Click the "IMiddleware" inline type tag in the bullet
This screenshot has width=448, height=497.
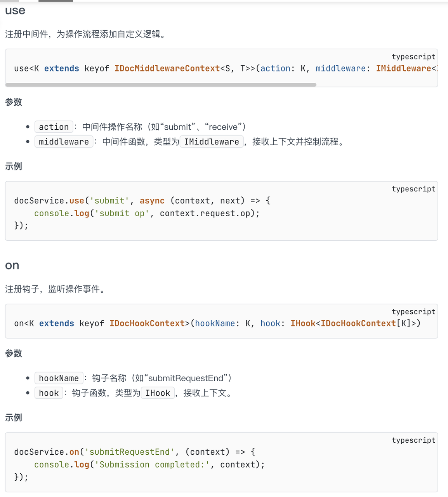212,142
